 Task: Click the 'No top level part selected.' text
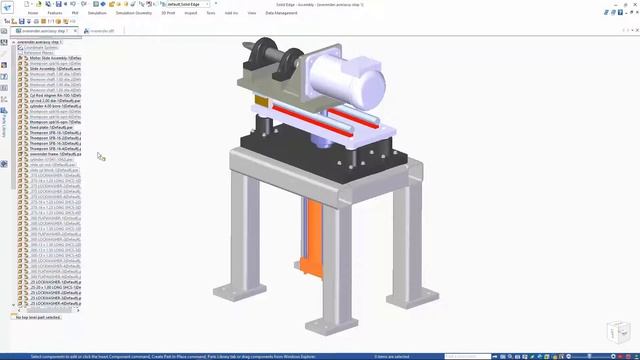(x=38, y=317)
